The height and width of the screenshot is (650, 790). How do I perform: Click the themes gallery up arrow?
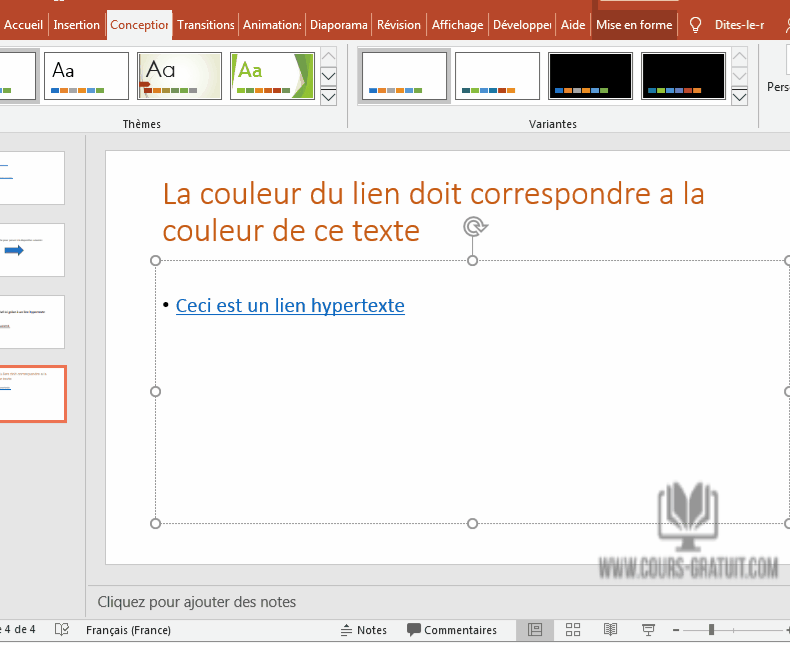coord(328,56)
